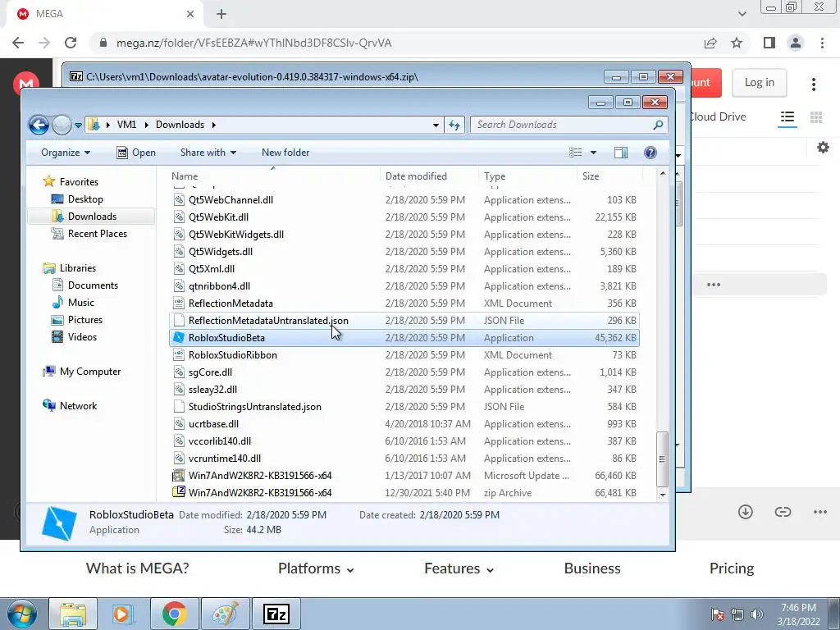Image resolution: width=840 pixels, height=630 pixels.
Task: Switch MEGA to list view
Action: click(x=787, y=117)
